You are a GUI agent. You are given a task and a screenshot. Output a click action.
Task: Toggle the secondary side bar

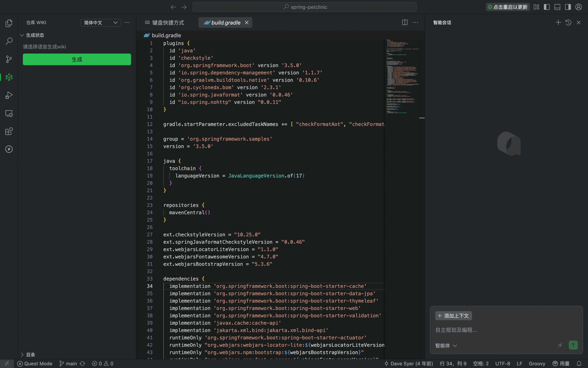[568, 7]
